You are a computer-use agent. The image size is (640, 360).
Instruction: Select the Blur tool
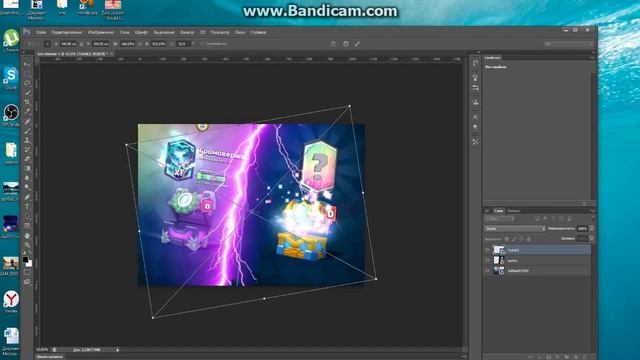[27, 178]
